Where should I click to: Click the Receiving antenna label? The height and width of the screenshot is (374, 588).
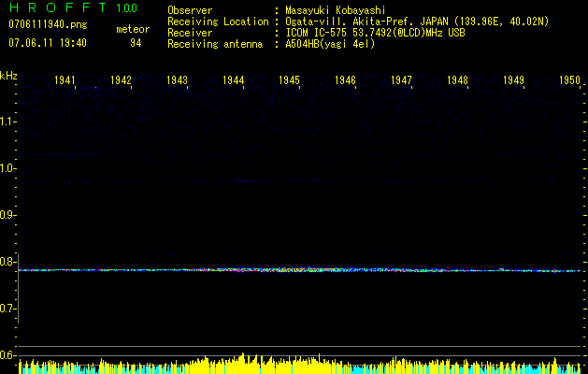pos(215,44)
